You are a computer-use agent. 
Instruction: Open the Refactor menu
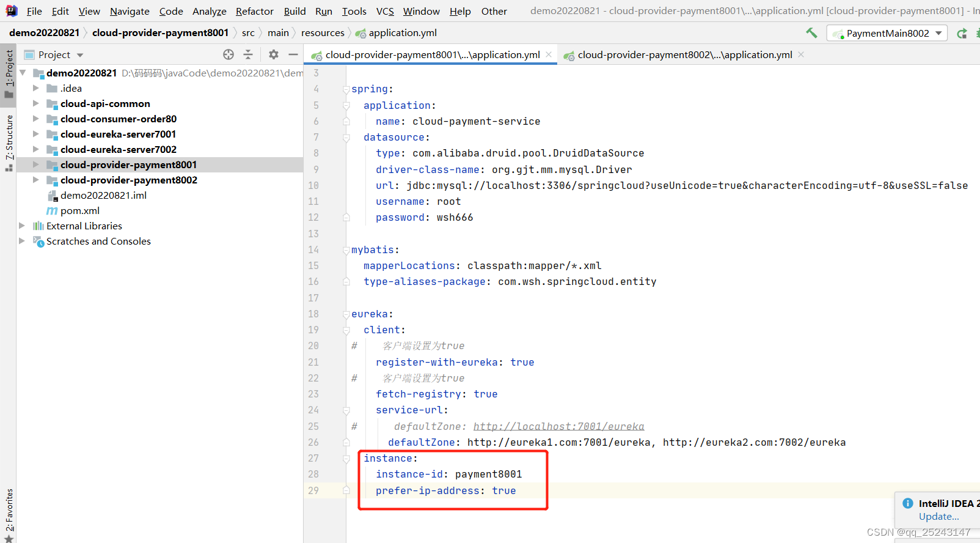point(255,11)
